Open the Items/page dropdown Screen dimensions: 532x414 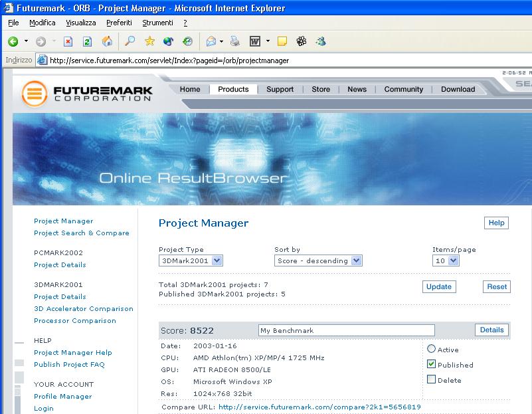click(446, 260)
